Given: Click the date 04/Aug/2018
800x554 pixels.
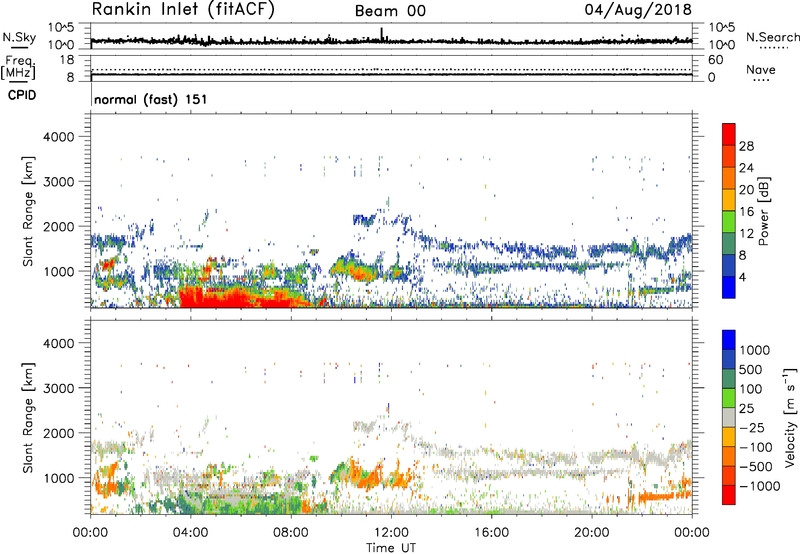Looking at the screenshot, I should 638,9.
